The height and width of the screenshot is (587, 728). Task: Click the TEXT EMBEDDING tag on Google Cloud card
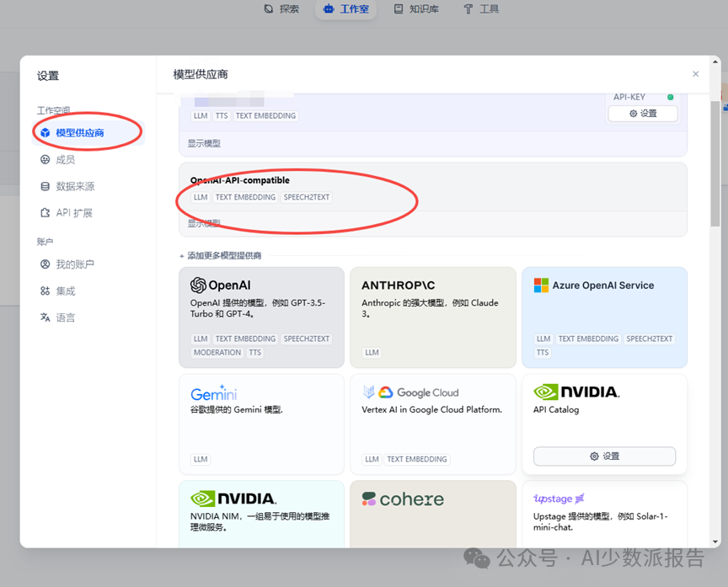pyautogui.click(x=417, y=459)
